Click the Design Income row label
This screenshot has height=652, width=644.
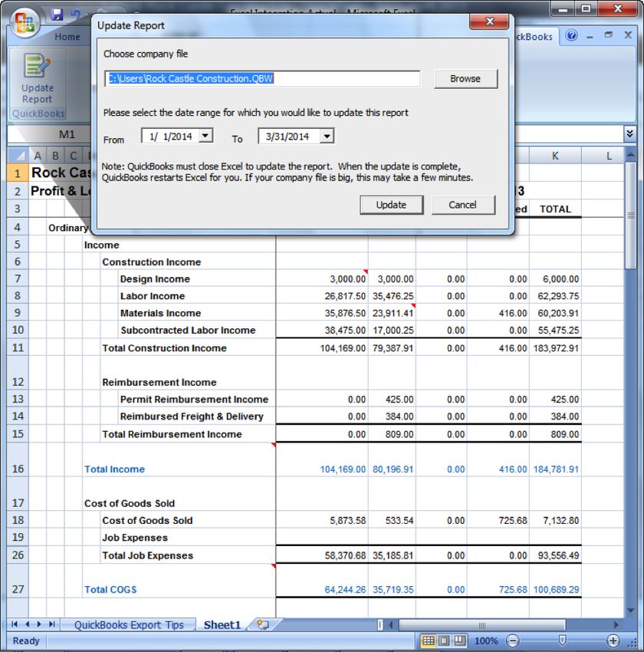click(155, 279)
